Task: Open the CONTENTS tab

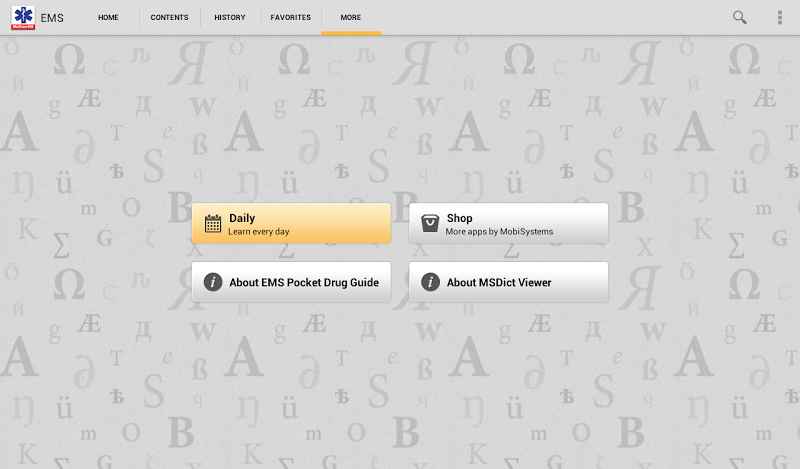Action: click(x=169, y=17)
